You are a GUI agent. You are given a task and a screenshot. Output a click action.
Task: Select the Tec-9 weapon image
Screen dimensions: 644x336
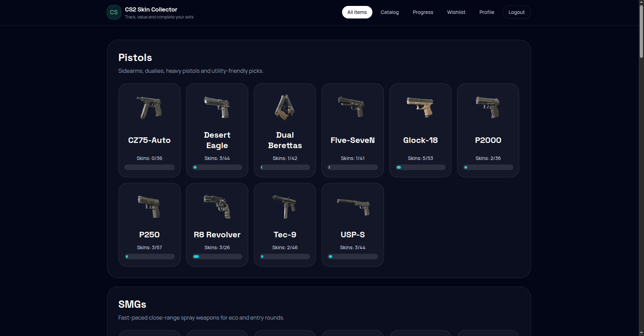[285, 206]
